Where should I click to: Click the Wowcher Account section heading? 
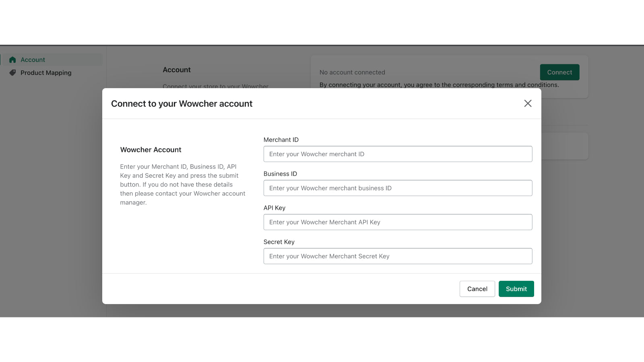click(151, 150)
